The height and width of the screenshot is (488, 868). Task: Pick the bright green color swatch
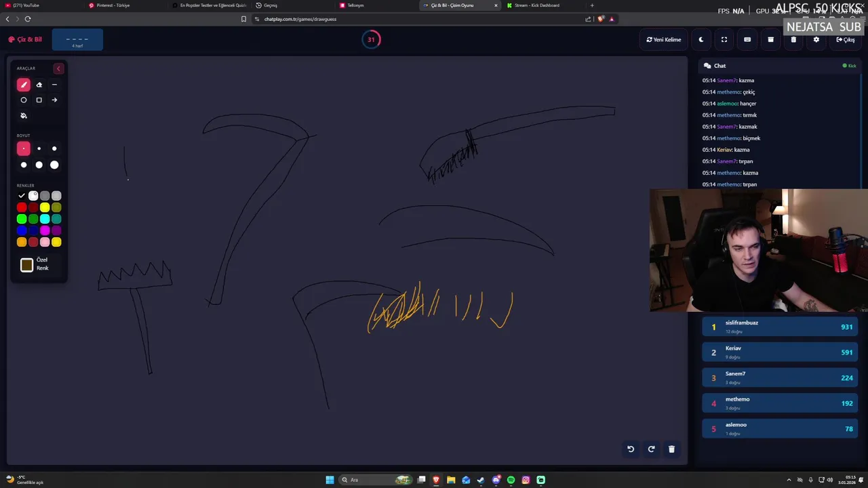click(x=22, y=219)
